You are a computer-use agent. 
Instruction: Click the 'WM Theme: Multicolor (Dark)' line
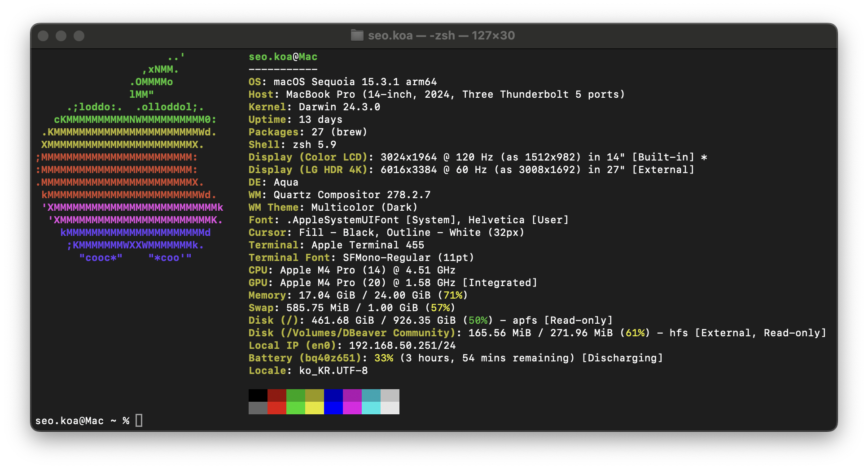click(x=333, y=208)
